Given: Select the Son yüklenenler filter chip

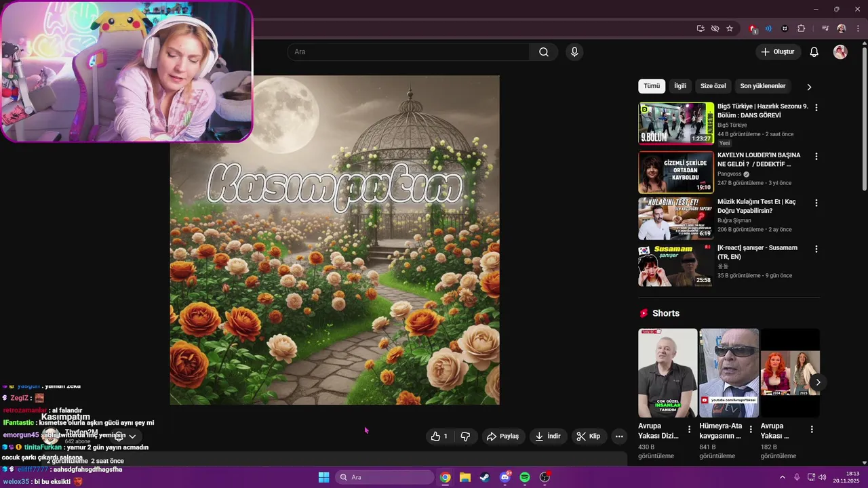Looking at the screenshot, I should (x=763, y=86).
